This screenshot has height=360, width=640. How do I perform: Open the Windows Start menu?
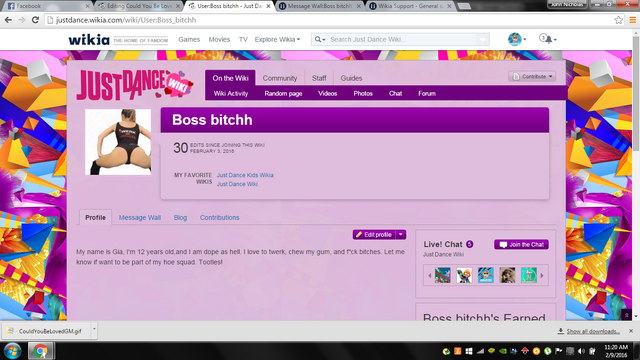[x=12, y=351]
